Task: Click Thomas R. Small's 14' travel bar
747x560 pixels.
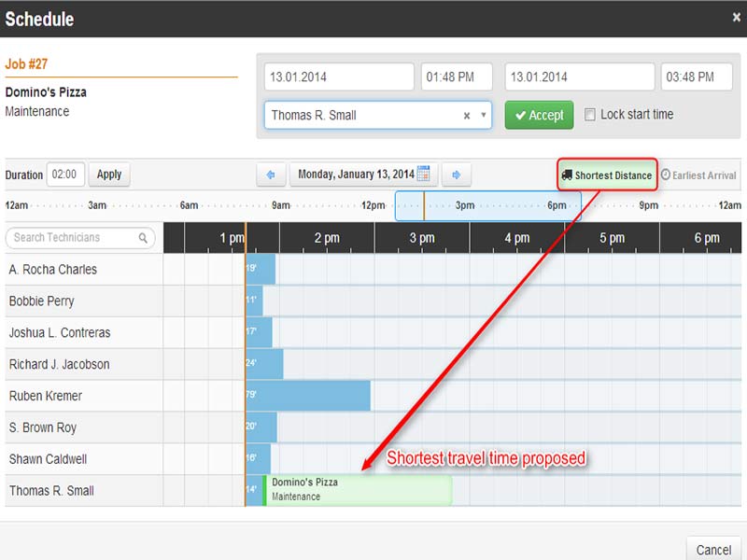Action: [x=254, y=490]
